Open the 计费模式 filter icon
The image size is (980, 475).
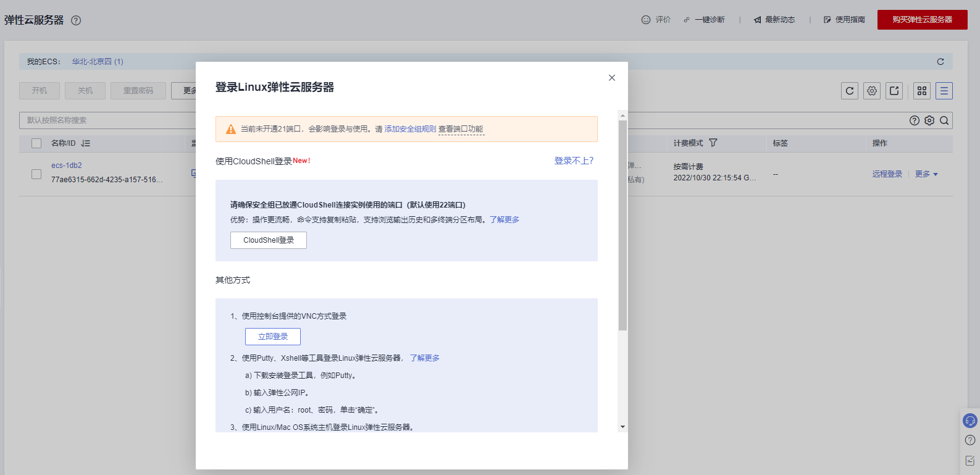[x=713, y=143]
